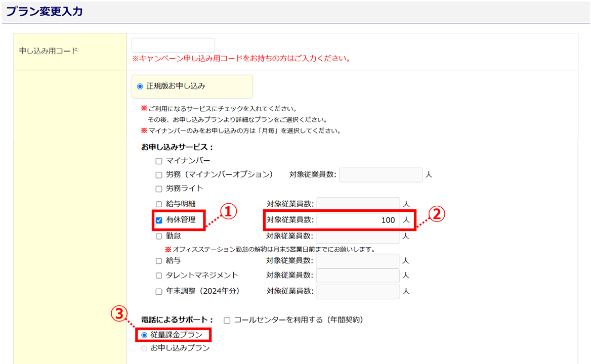Enable the 給与明細 checkbox
The height and width of the screenshot is (364, 591).
(x=159, y=204)
